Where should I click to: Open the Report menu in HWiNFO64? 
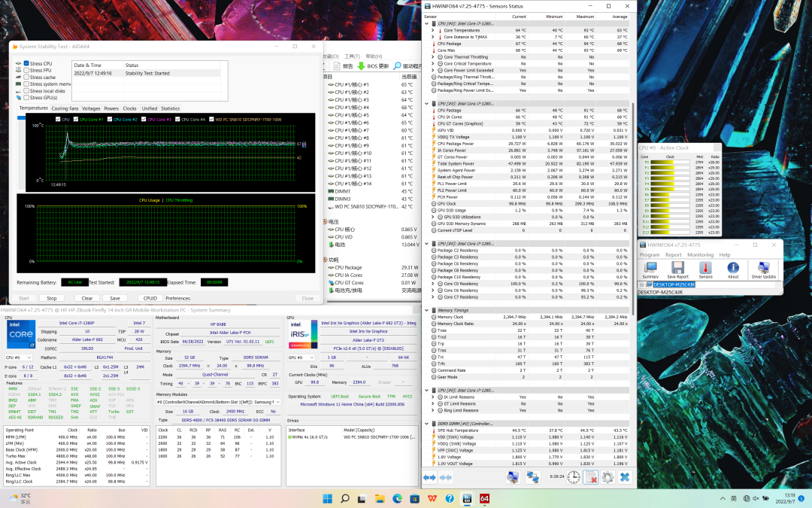tap(673, 254)
